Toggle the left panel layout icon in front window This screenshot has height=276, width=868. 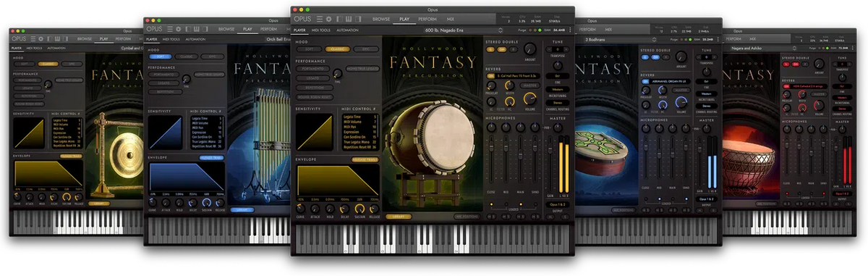(x=339, y=20)
